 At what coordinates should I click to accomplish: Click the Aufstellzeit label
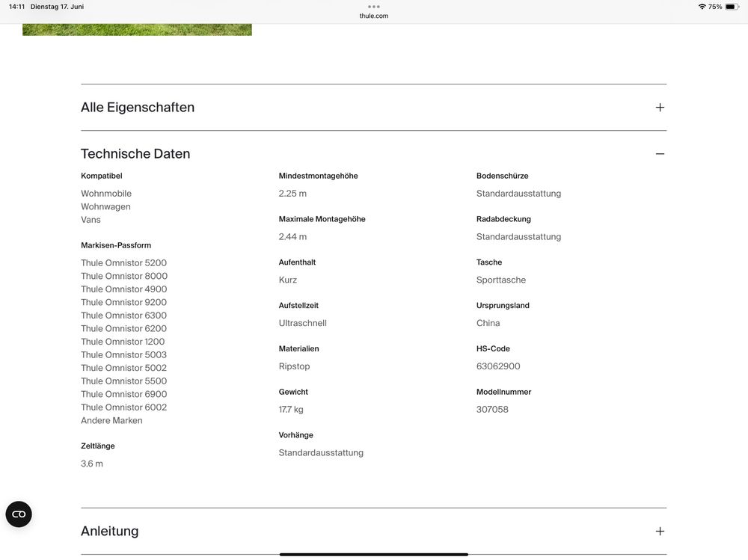tap(298, 305)
